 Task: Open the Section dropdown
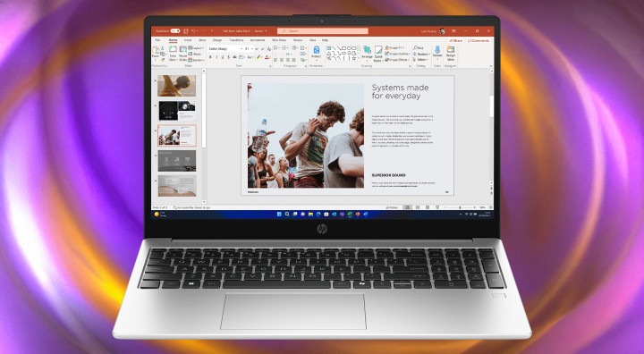196,60
